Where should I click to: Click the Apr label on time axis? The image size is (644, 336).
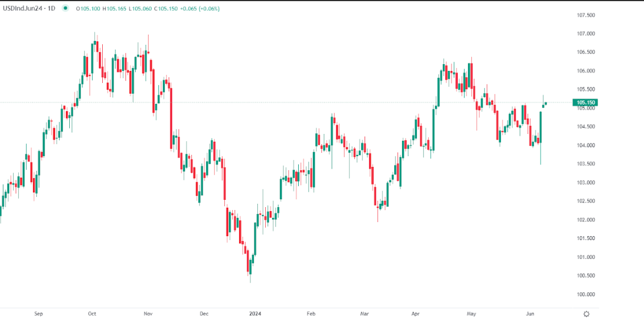point(416,313)
